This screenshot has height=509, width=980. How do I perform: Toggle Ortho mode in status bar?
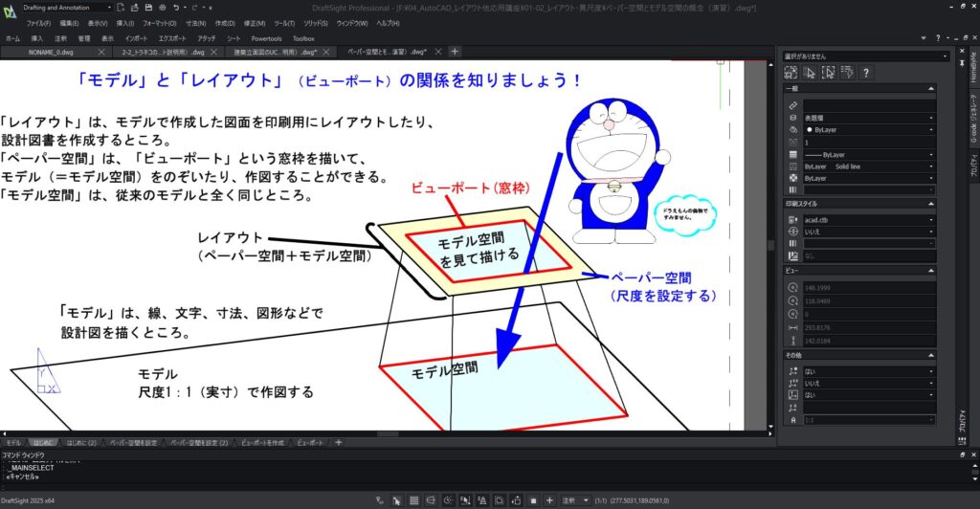[431, 500]
